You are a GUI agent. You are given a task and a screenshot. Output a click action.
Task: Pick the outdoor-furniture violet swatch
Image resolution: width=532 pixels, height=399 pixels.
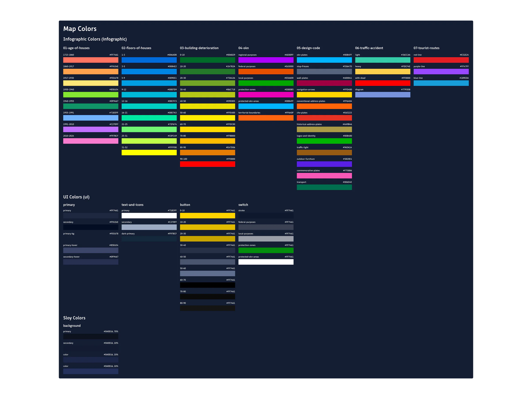click(x=325, y=164)
